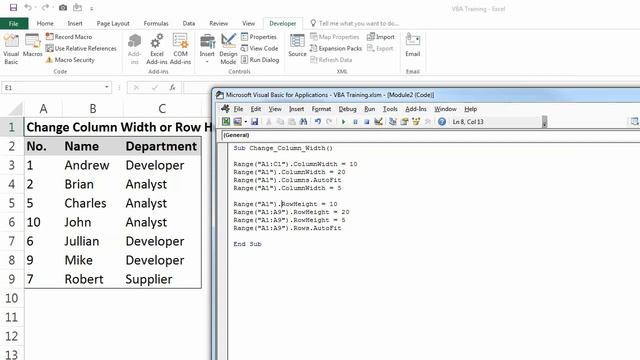The height and width of the screenshot is (360, 640).
Task: Expand the Name Box dropdown
Action: pos(107,87)
